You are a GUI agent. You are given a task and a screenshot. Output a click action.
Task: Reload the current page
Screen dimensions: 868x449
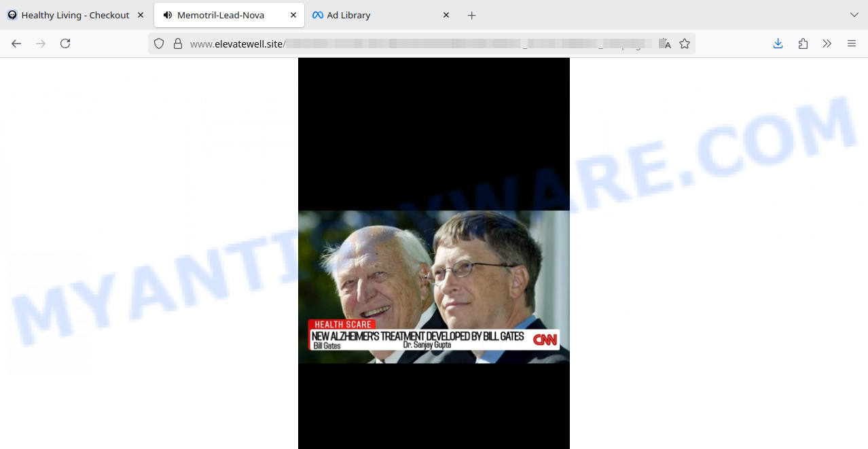click(65, 43)
